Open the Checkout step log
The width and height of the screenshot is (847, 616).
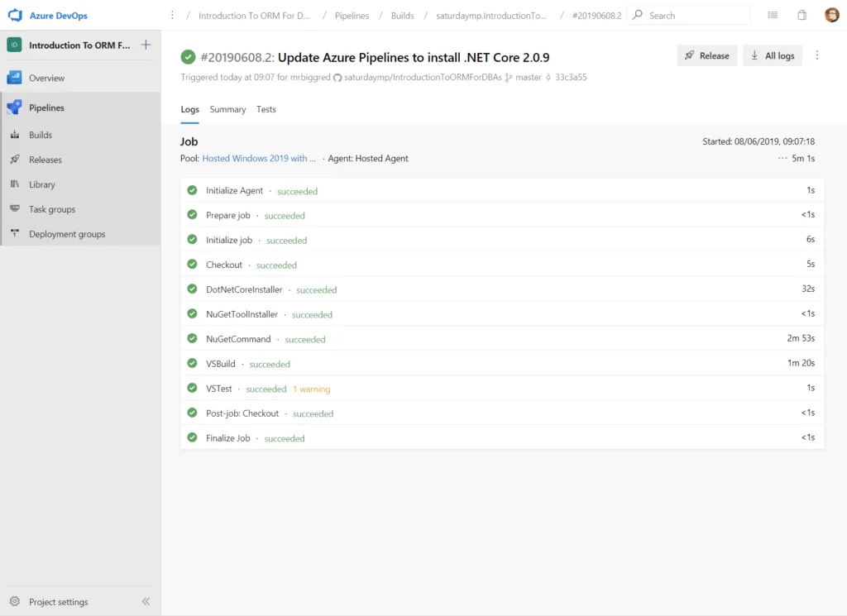coord(502,265)
